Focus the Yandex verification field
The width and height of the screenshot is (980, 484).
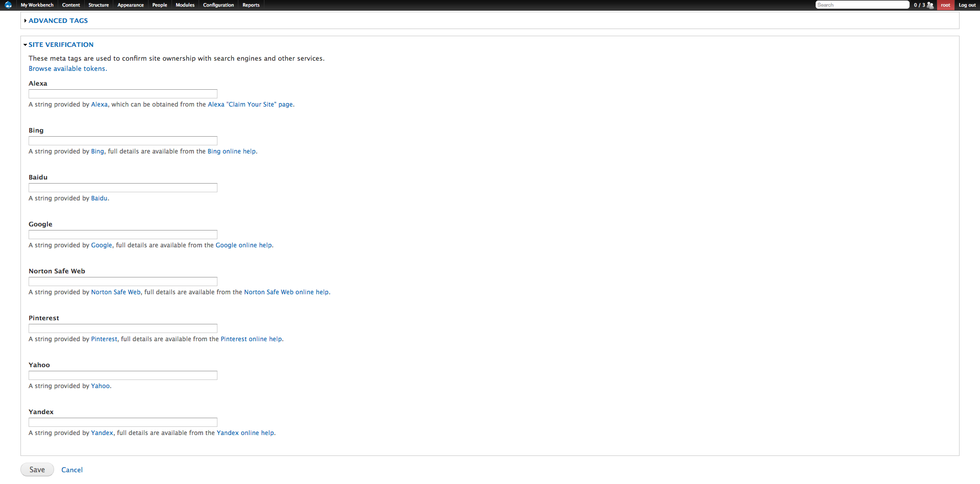[x=123, y=422]
